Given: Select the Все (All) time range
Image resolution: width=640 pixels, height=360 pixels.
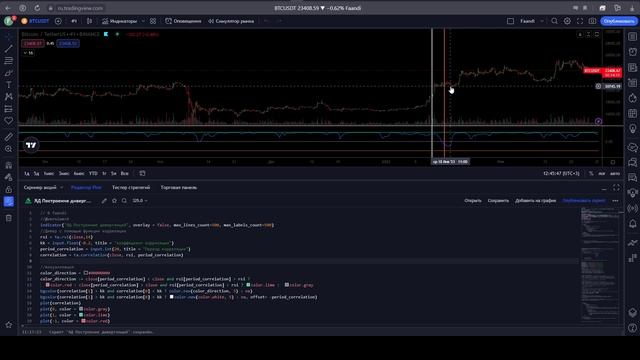Looking at the screenshot, I should (x=124, y=173).
